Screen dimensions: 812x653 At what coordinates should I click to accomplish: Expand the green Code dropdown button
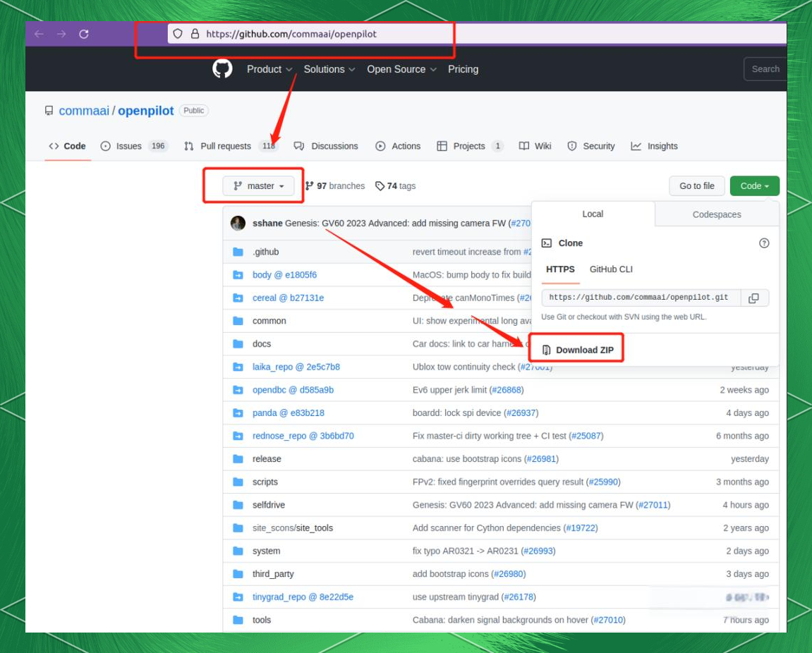[754, 186]
